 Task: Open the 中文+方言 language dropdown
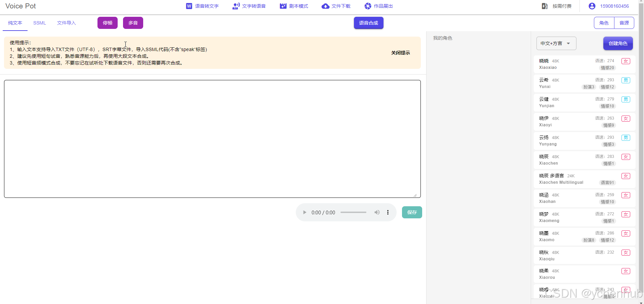[x=556, y=43]
